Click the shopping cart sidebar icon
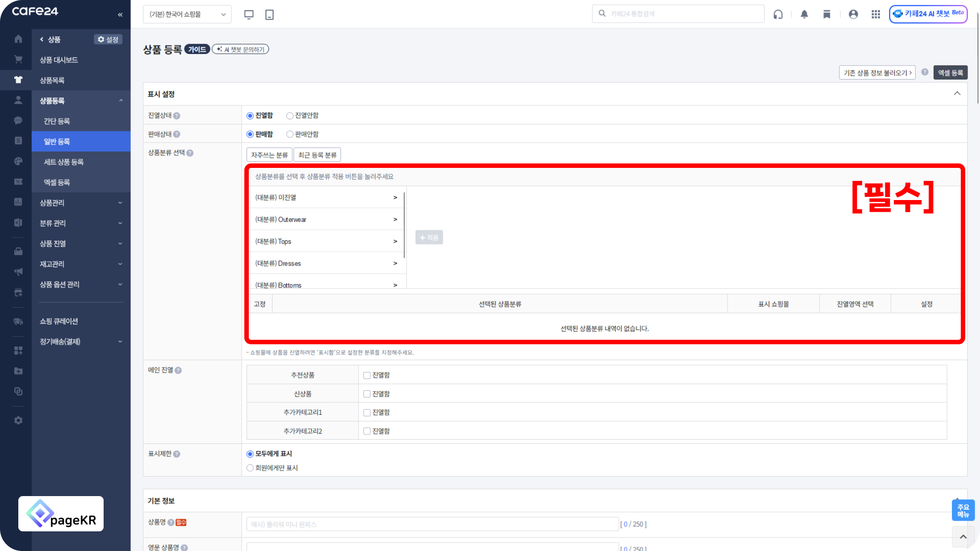 click(18, 59)
